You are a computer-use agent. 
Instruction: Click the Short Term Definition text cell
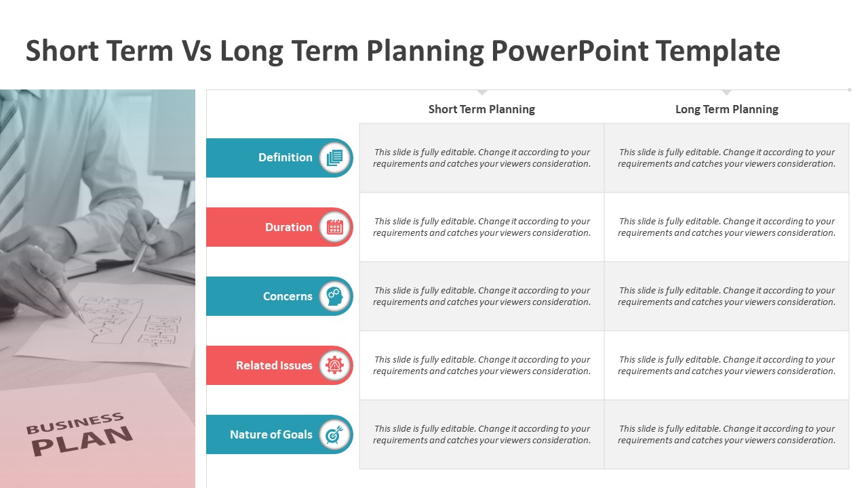[482, 158]
